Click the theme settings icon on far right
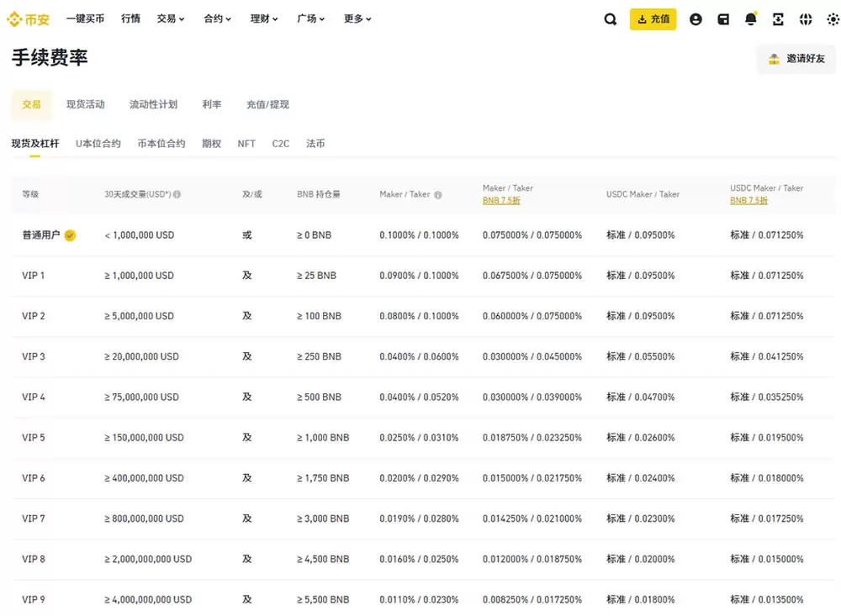Image resolution: width=841 pixels, height=616 pixels. pyautogui.click(x=833, y=18)
